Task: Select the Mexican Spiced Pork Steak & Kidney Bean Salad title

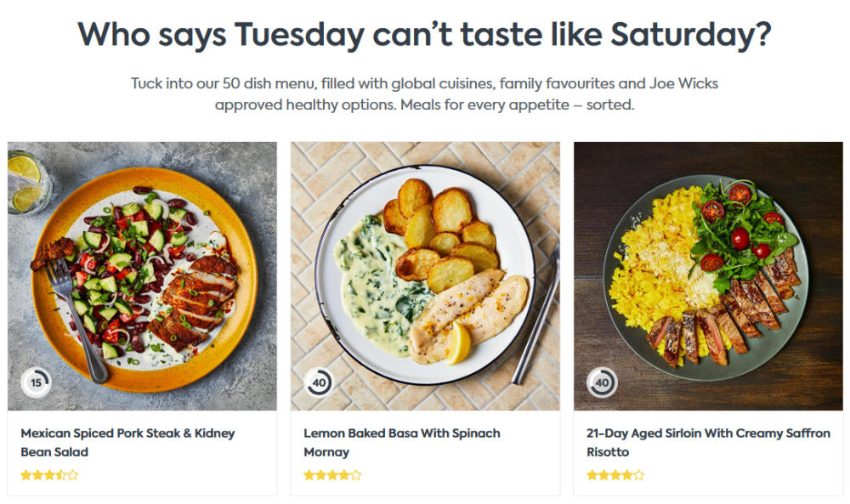Action: (128, 442)
